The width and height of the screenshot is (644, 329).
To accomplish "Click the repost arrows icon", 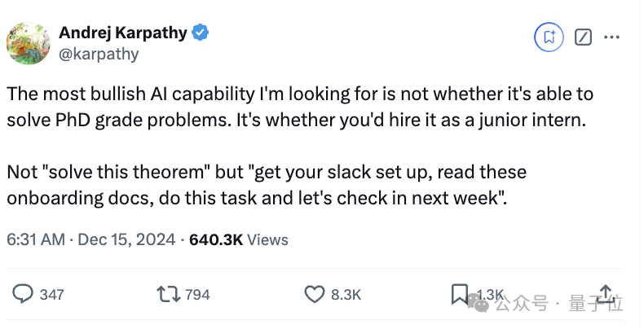I will click(169, 294).
